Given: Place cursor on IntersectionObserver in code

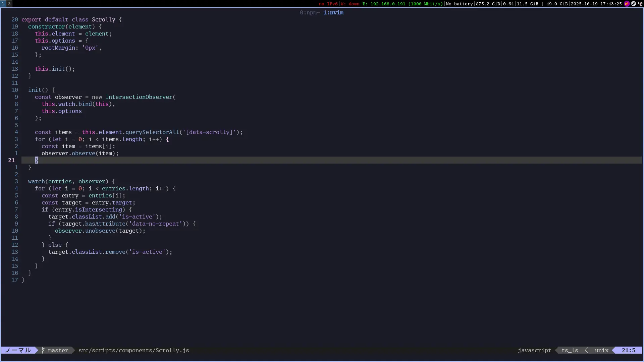Looking at the screenshot, I should [x=139, y=97].
